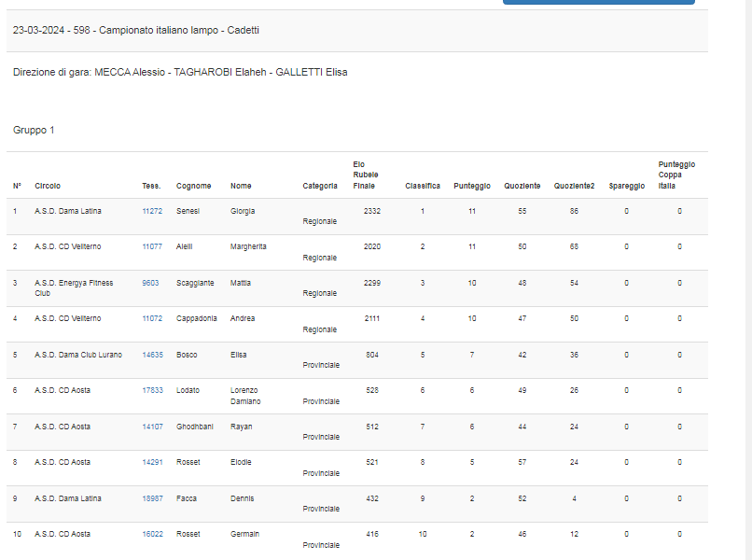
Task: Open membership link 16022 for Rosset Germain
Action: click(152, 534)
